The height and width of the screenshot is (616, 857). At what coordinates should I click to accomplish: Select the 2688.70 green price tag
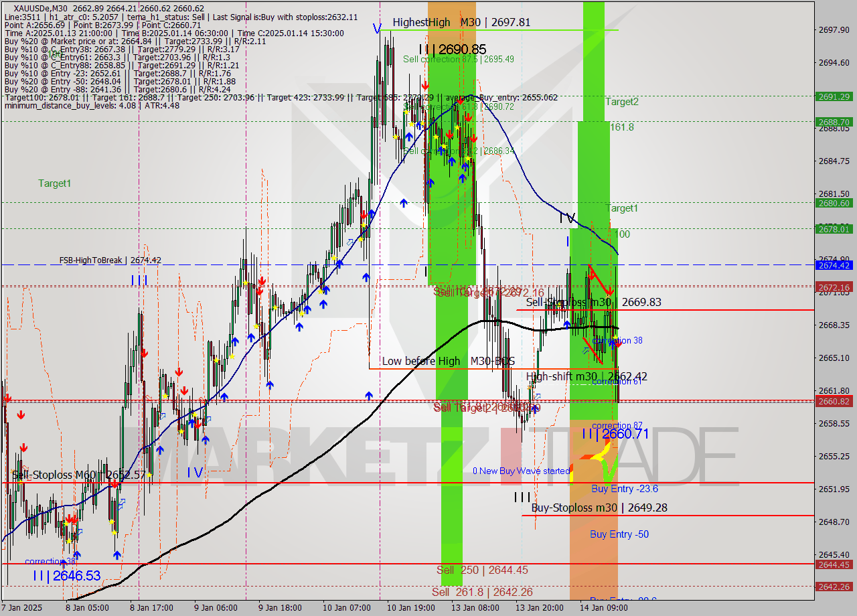pos(834,122)
